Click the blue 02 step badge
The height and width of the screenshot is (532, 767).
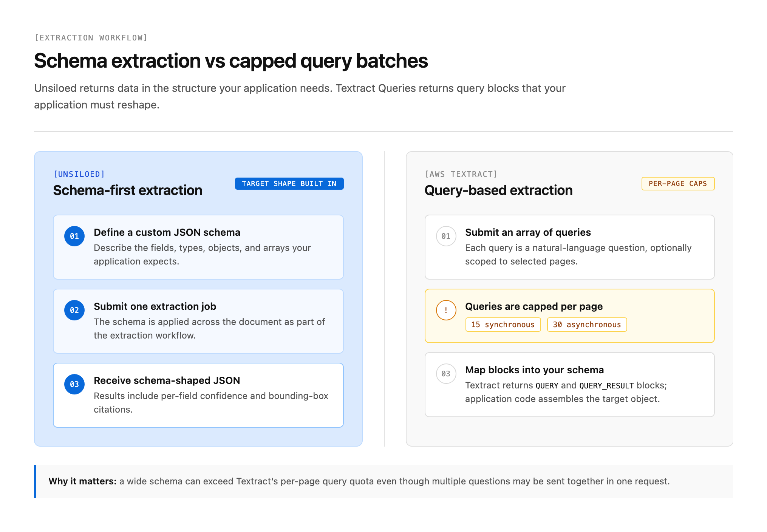pyautogui.click(x=74, y=310)
